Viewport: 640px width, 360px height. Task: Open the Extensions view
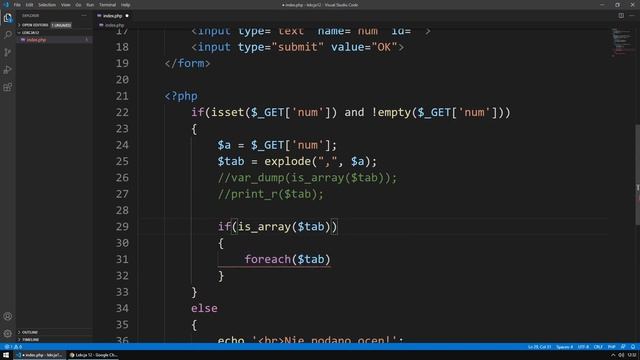pos(8,87)
